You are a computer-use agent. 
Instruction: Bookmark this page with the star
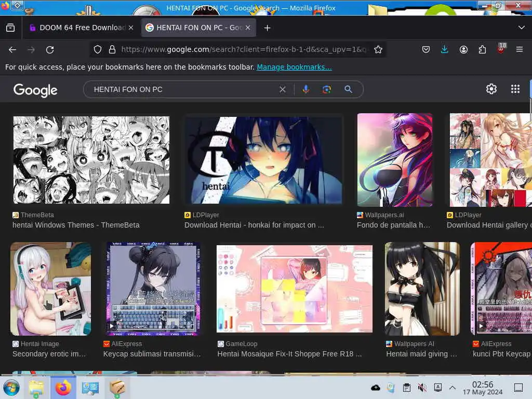[x=378, y=49]
